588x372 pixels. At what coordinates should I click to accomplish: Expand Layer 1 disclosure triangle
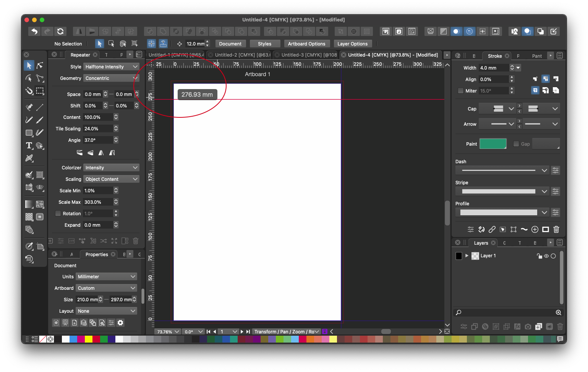point(467,256)
